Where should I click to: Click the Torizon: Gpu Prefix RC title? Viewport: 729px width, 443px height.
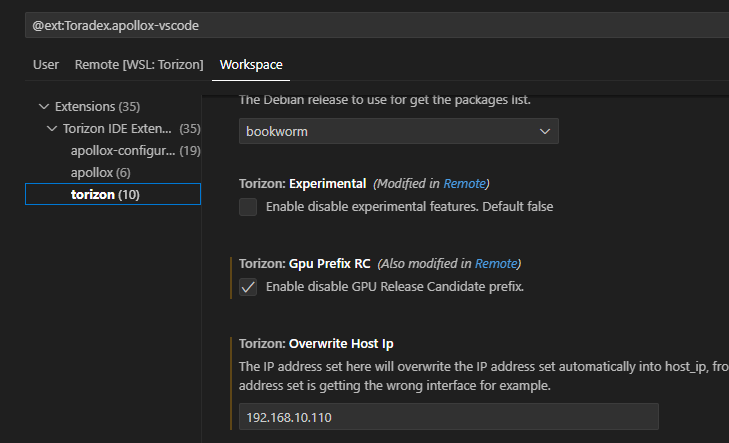(305, 264)
